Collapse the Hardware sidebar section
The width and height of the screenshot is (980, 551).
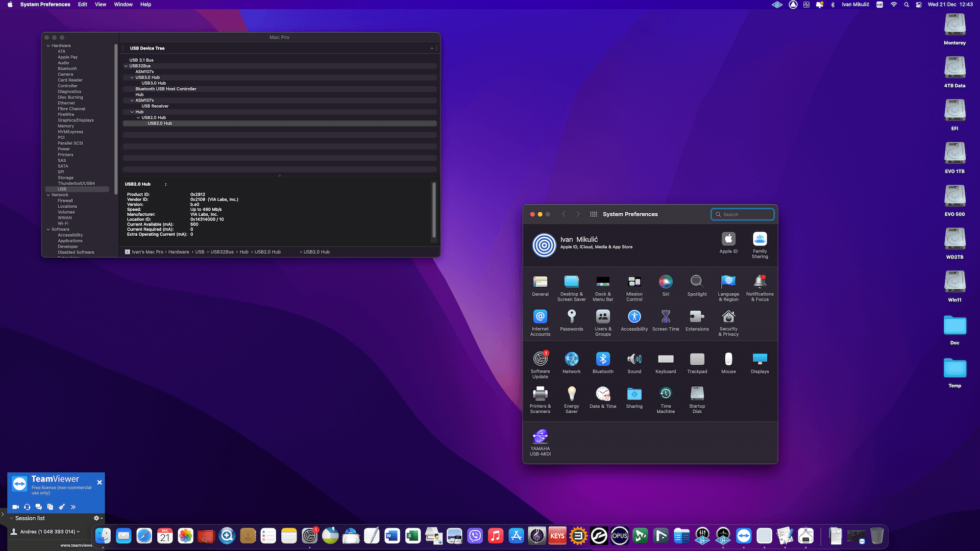(48, 46)
